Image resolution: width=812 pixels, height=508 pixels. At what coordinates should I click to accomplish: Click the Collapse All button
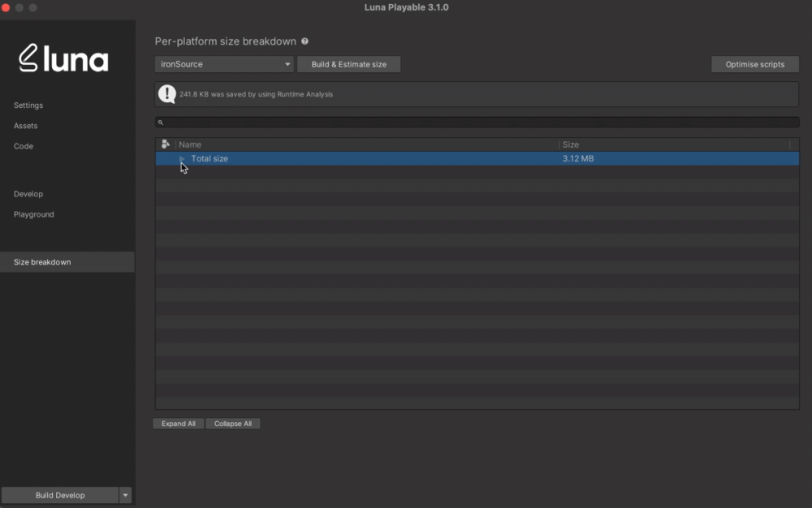pos(233,424)
